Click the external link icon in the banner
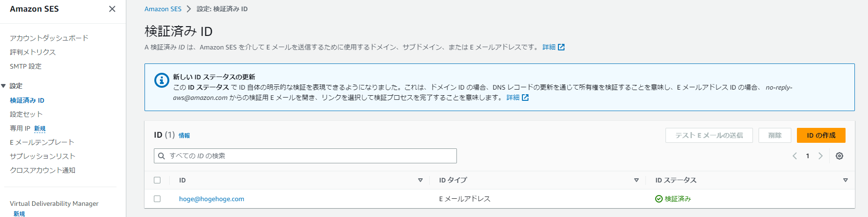The height and width of the screenshot is (217, 868). click(x=525, y=98)
